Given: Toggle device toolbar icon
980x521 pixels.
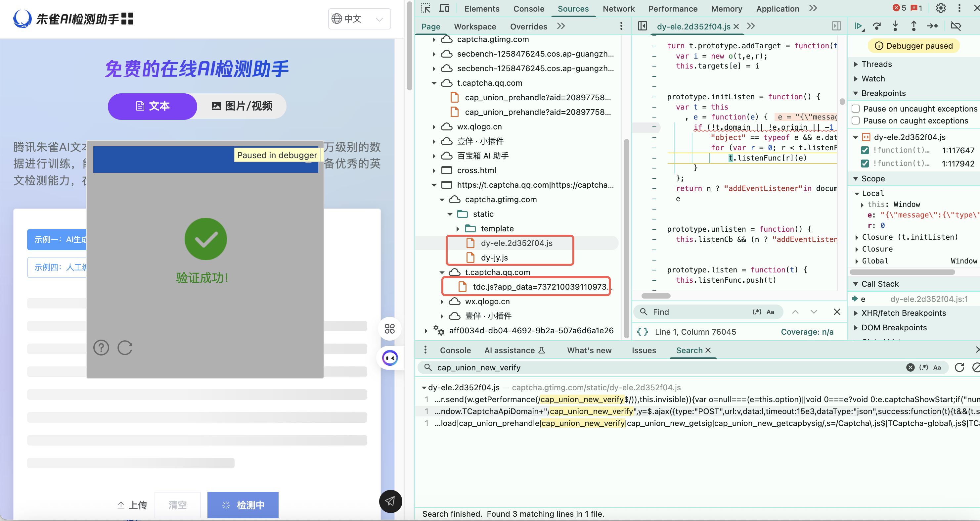Looking at the screenshot, I should 444,8.
